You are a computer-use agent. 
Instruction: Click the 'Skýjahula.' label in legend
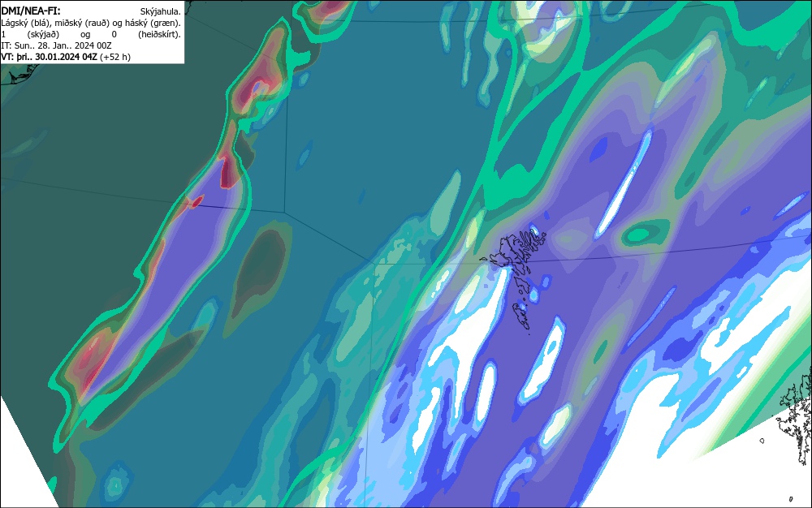pos(161,11)
